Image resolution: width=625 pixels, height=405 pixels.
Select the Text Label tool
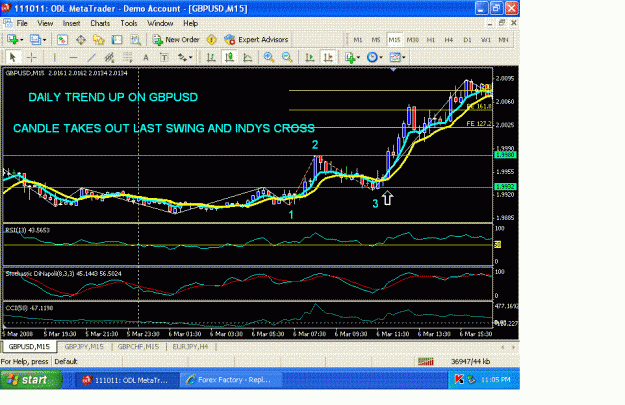164,57
